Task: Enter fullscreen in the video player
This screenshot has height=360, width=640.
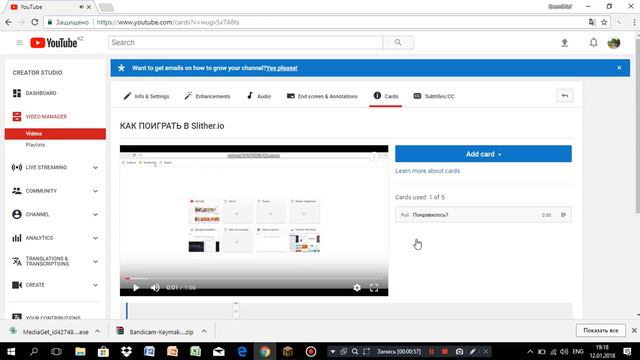Action: [374, 288]
